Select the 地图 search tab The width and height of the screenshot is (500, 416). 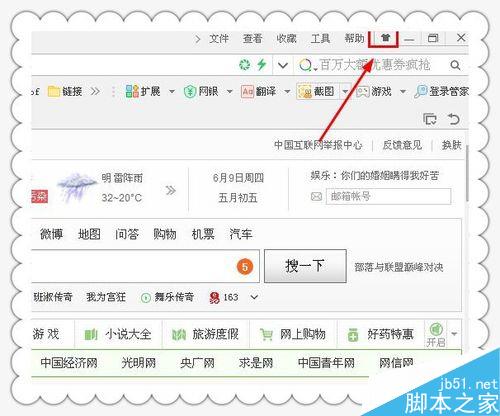pos(89,234)
